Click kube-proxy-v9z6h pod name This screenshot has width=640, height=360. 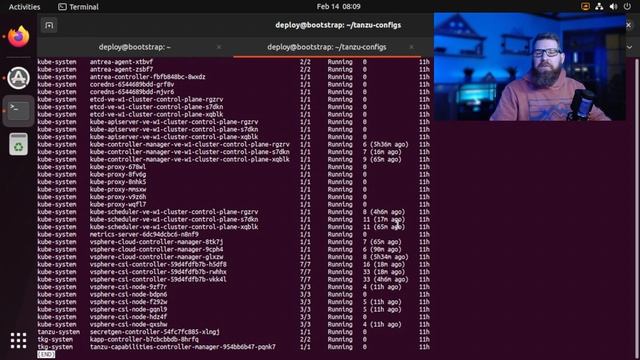pos(118,197)
